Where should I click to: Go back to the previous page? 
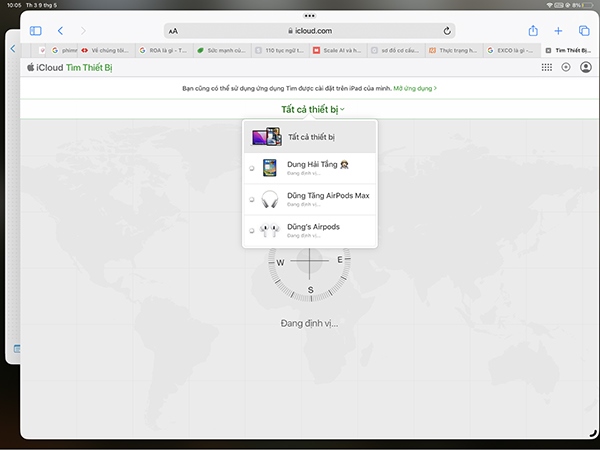(x=60, y=31)
